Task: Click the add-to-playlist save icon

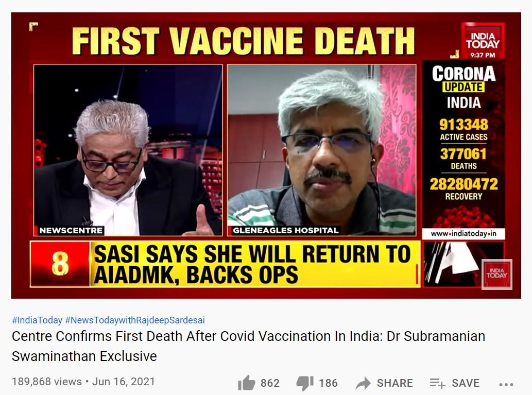Action: point(437,383)
